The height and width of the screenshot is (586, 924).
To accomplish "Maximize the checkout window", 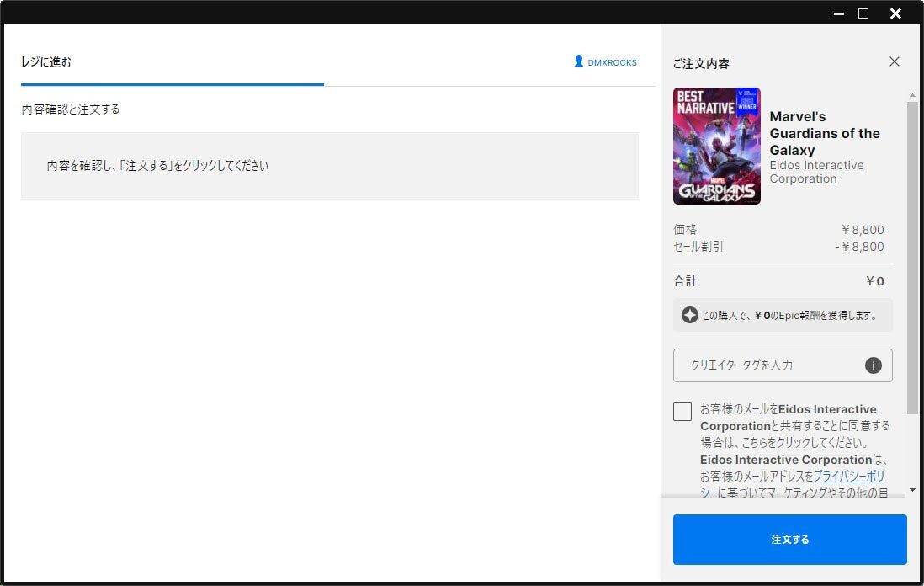I will tap(863, 13).
